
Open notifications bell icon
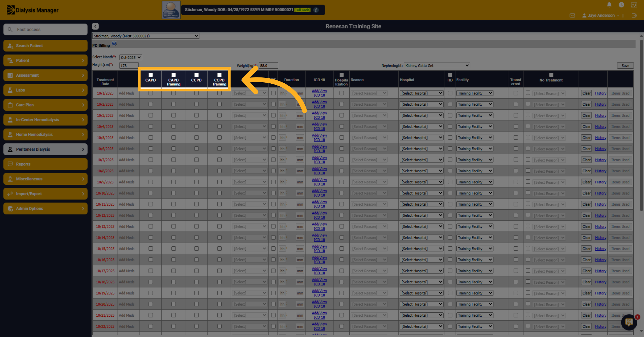click(x=609, y=5)
